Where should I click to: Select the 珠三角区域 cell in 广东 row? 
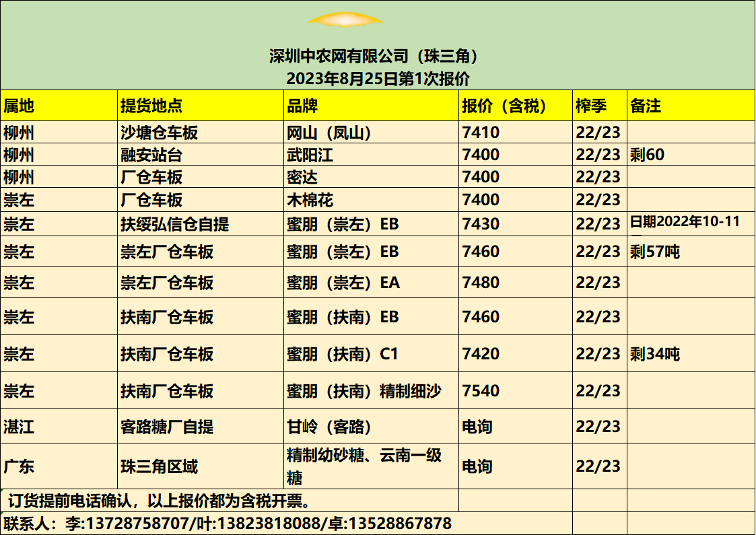point(159,466)
